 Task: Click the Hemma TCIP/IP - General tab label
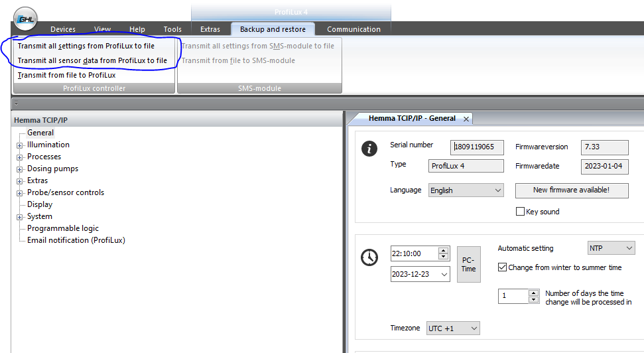click(x=412, y=118)
